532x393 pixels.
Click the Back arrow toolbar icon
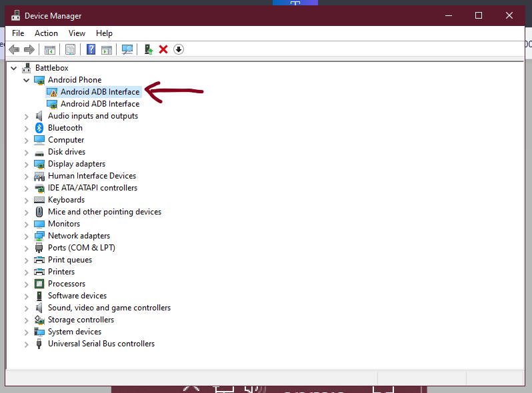click(14, 49)
